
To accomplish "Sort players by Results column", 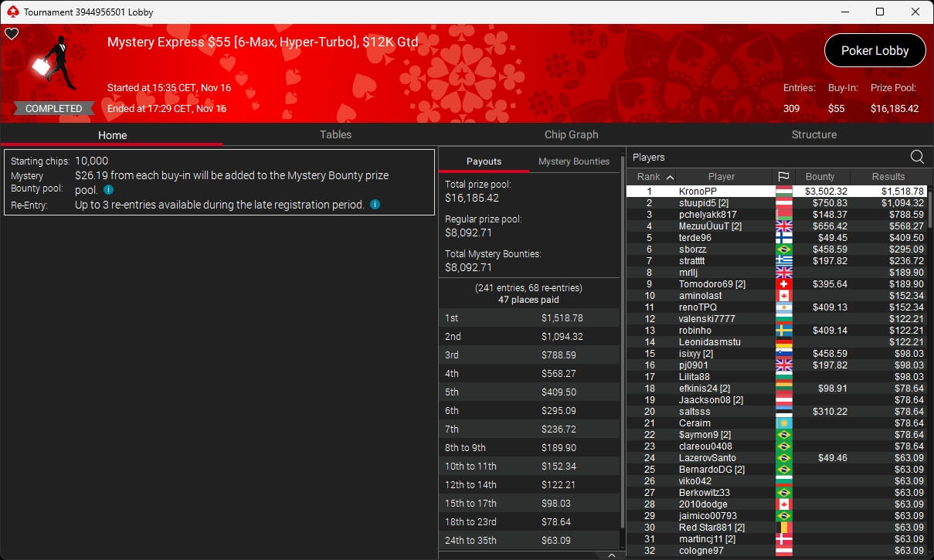I will click(x=888, y=177).
